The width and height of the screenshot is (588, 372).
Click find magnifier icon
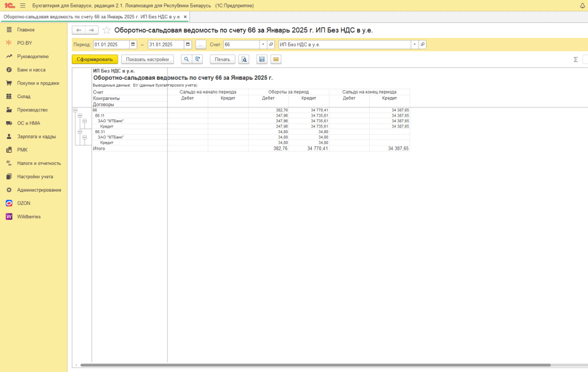[x=187, y=59]
